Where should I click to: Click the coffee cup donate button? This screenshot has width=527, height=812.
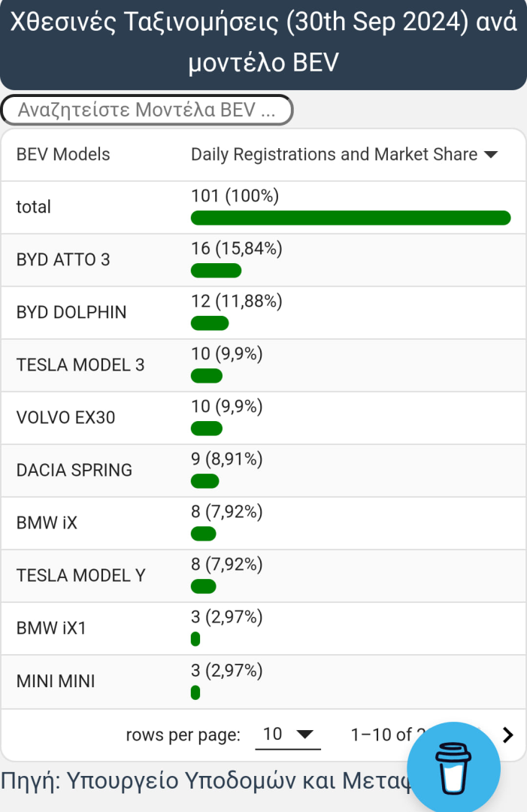[x=453, y=768]
